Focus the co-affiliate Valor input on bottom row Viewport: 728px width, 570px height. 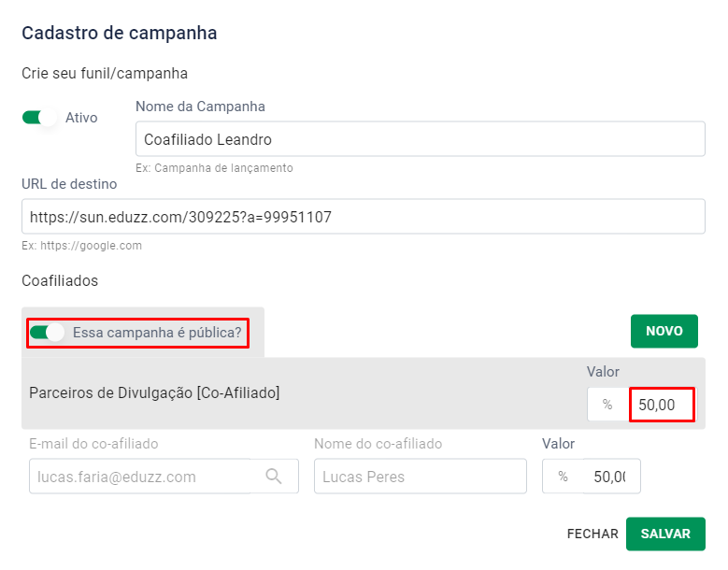[x=611, y=477]
